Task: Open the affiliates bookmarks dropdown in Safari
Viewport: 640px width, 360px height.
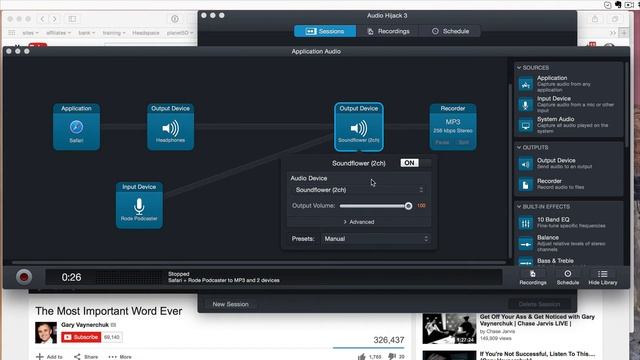Action: (x=58, y=33)
